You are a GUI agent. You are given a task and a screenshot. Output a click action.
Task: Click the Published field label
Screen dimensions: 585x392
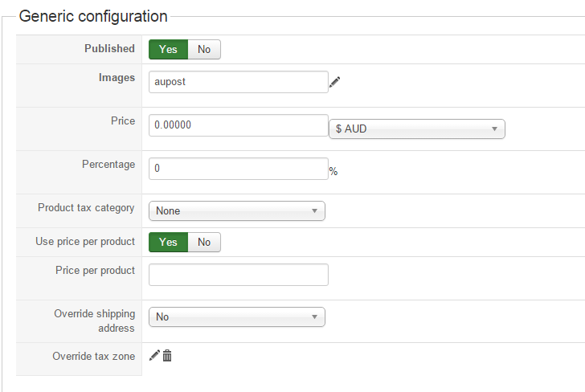coord(109,48)
